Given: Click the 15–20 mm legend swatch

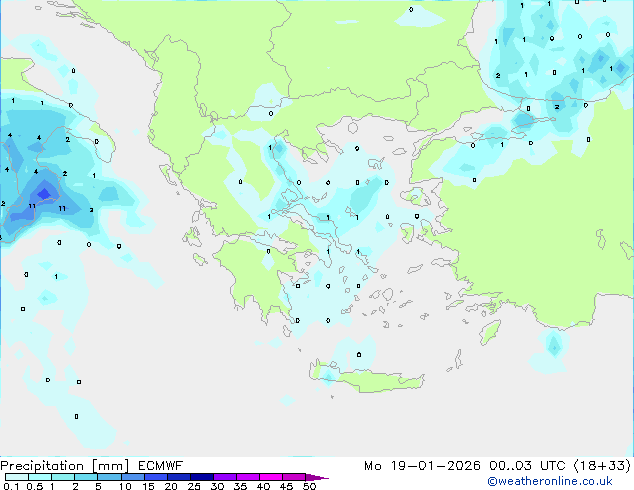Looking at the screenshot, I should pyautogui.click(x=155, y=477).
